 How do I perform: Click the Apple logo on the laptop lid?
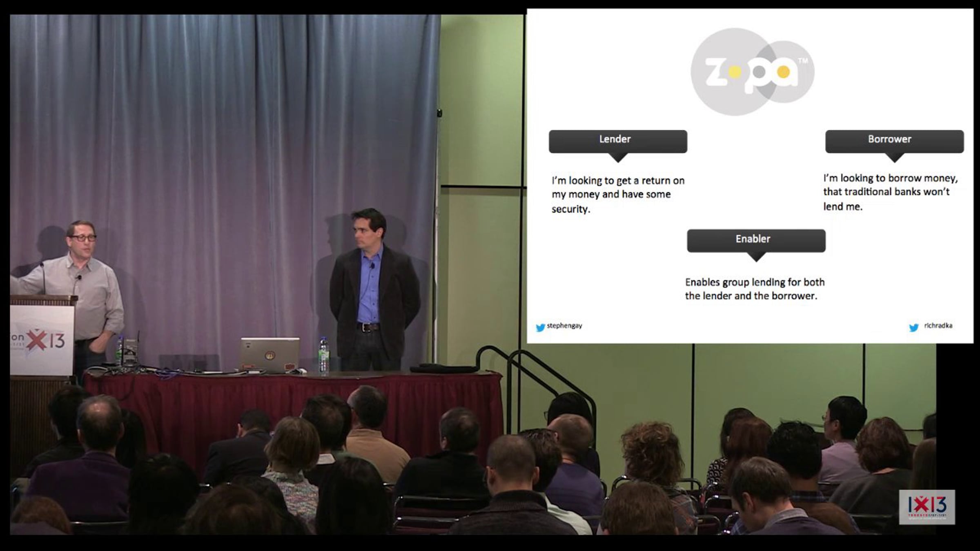pos(269,355)
